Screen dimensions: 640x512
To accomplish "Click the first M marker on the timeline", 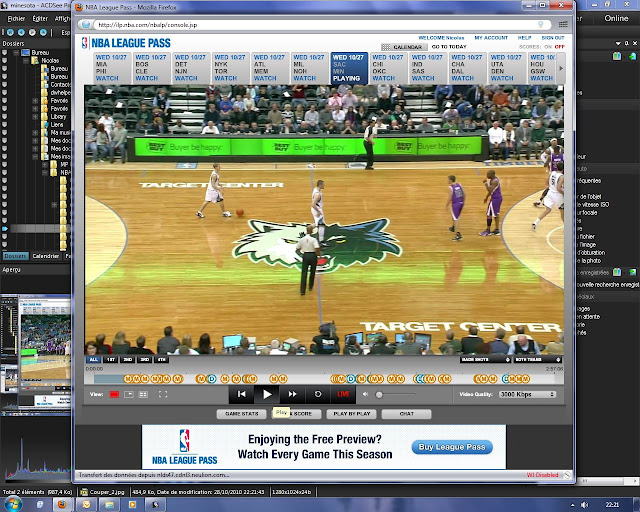I will pos(128,379).
